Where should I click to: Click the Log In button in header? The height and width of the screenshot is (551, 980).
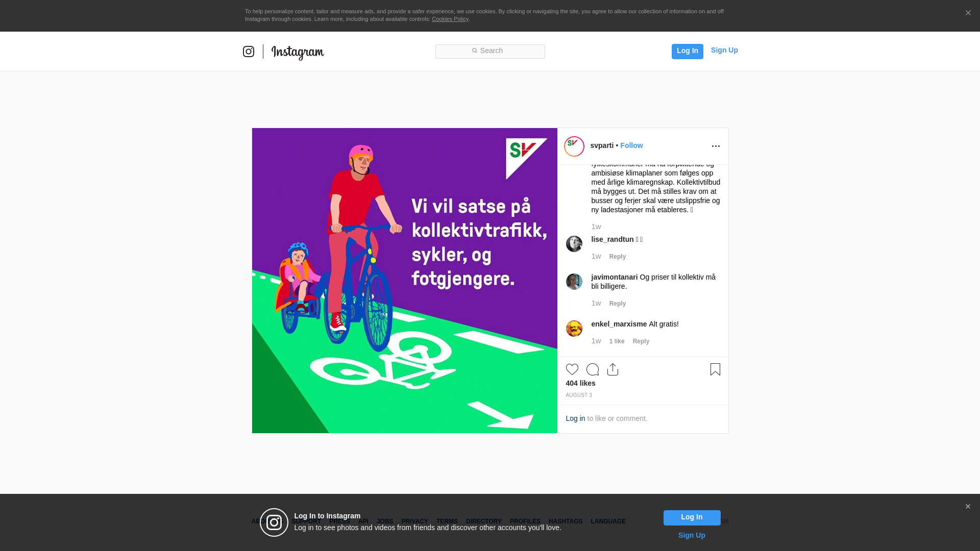pos(688,52)
